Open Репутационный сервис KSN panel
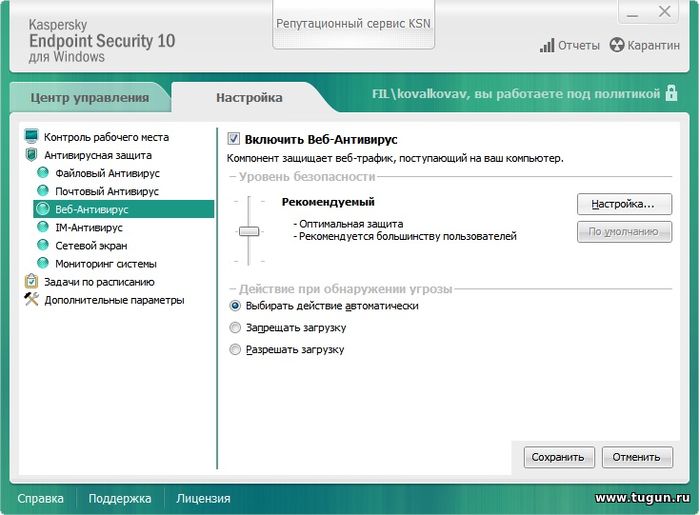The width and height of the screenshot is (700, 515). point(353,24)
